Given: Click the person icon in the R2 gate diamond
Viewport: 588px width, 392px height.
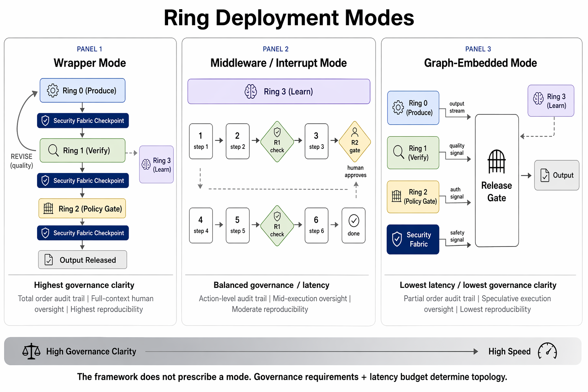Looking at the screenshot, I should pos(355,132).
